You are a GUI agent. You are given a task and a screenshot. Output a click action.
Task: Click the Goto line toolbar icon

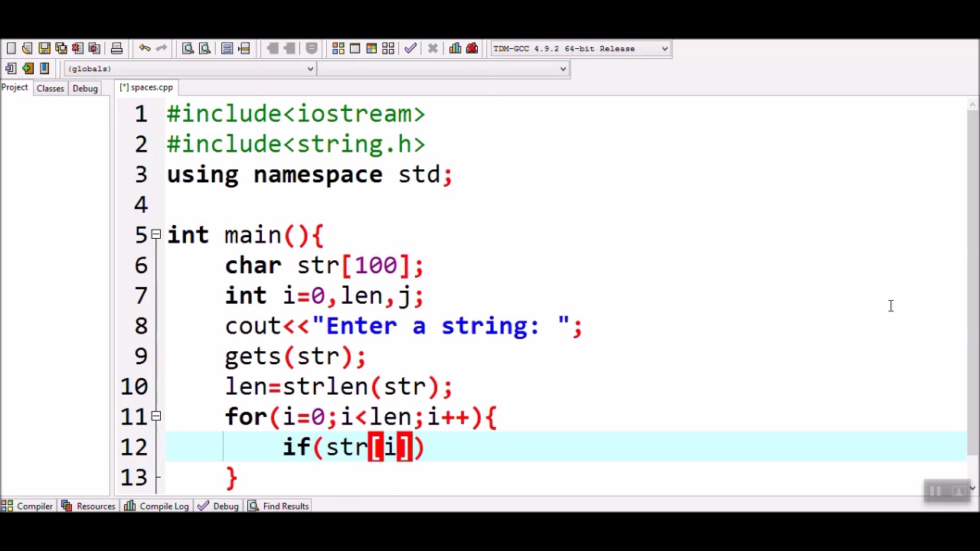[244, 48]
